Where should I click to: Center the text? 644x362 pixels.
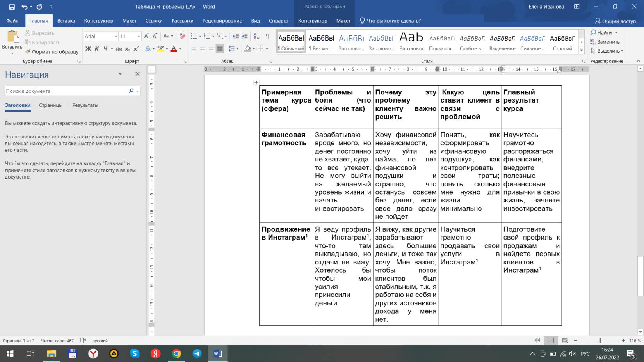(202, 49)
